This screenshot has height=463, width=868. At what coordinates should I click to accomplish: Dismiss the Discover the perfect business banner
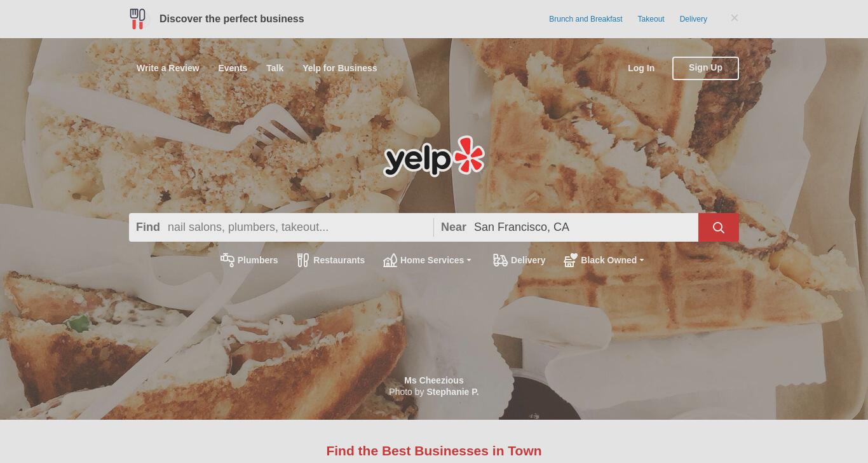pos(735,18)
